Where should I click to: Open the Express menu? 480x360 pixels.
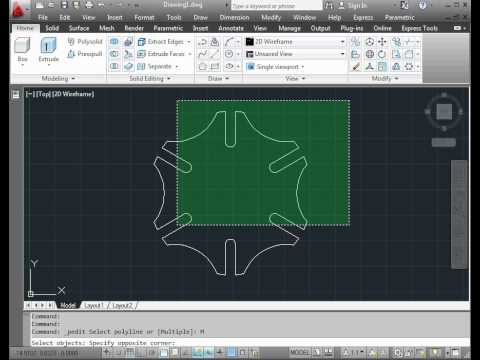[363, 17]
